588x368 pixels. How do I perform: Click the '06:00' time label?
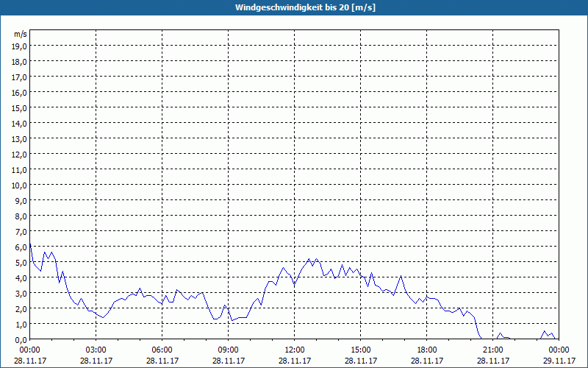162,350
